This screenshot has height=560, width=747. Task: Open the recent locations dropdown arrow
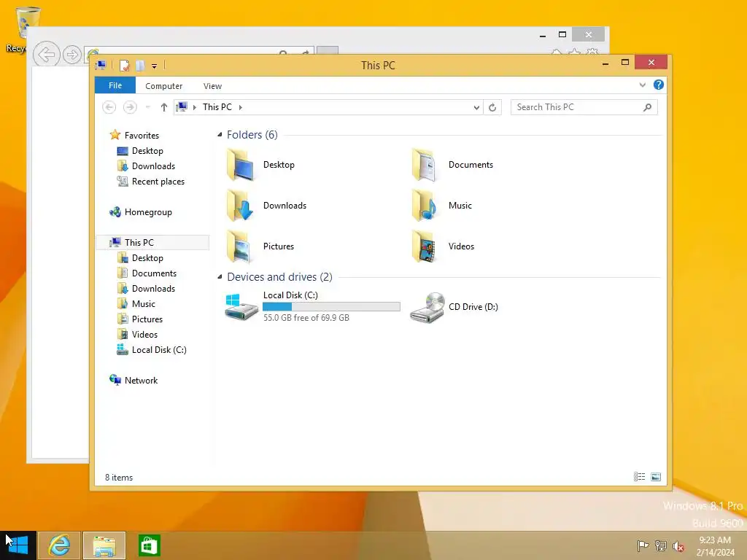tap(147, 107)
